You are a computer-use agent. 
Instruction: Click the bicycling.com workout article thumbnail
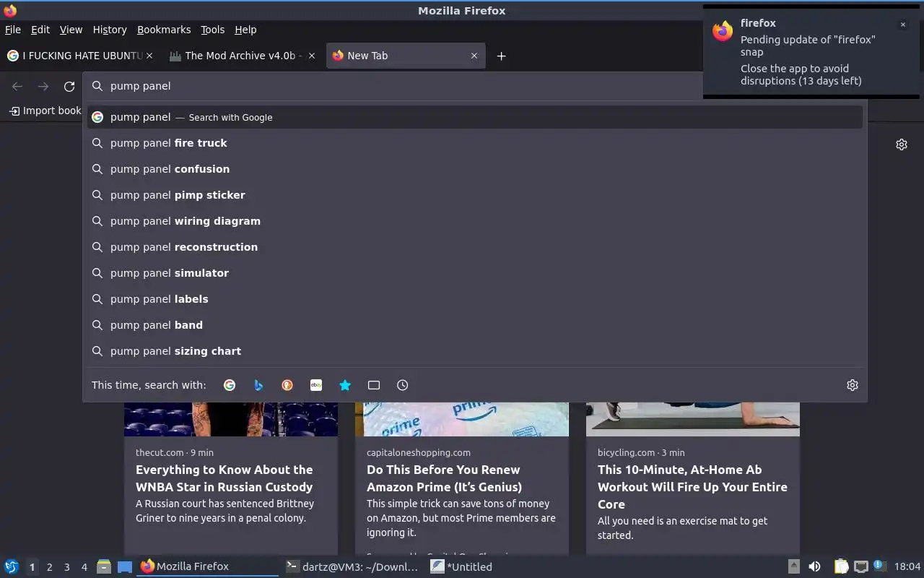(x=693, y=419)
